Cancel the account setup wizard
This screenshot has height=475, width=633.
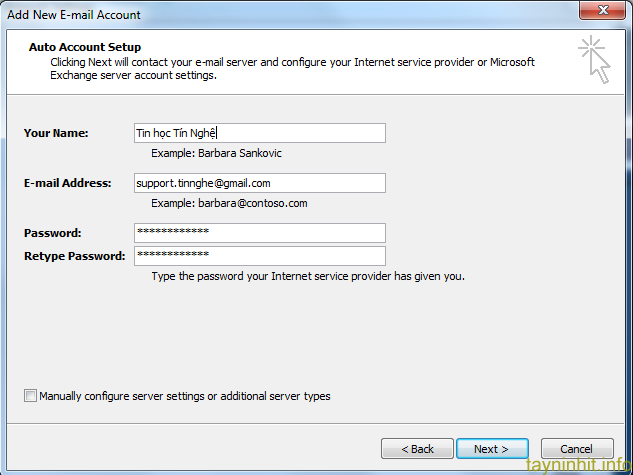[x=577, y=449]
